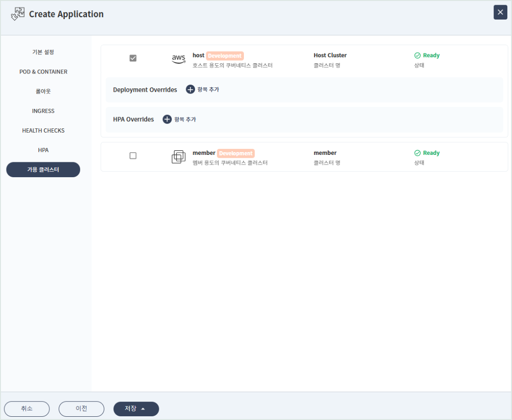Click the member cluster stacked-squares icon

coord(179,157)
